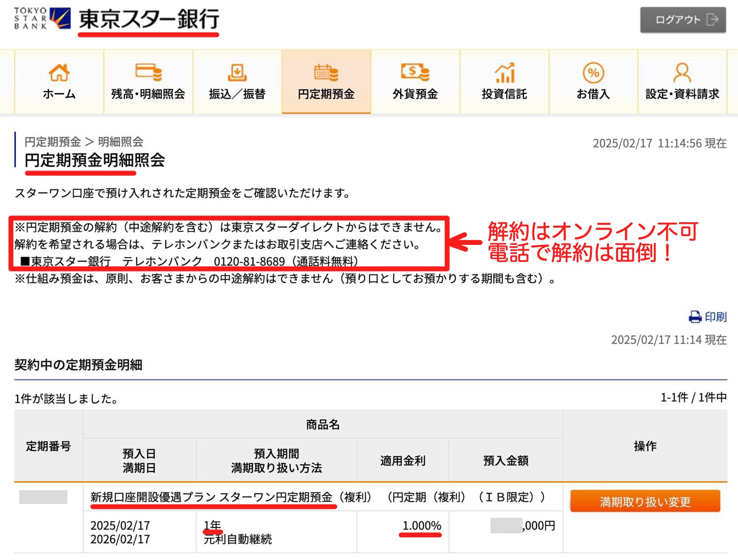Click the 1-1件 / 1件中 pagination text
This screenshot has width=738, height=560.
[x=694, y=398]
